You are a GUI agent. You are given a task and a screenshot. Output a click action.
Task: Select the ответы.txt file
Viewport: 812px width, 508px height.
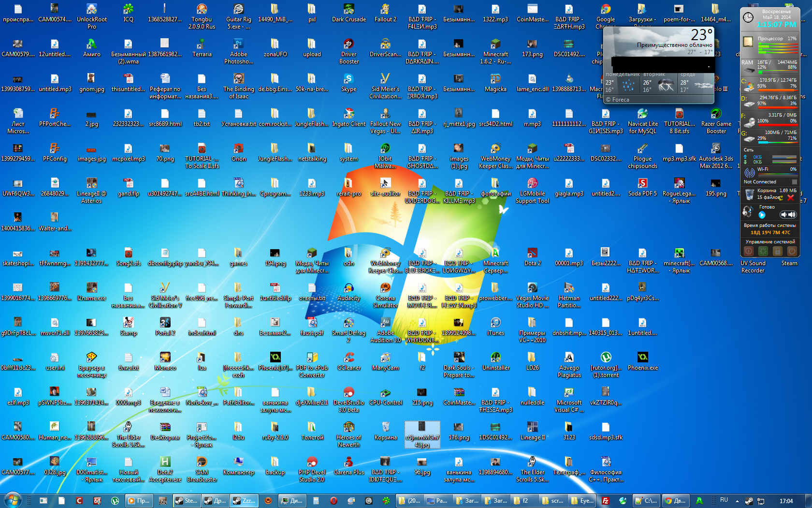(x=312, y=291)
